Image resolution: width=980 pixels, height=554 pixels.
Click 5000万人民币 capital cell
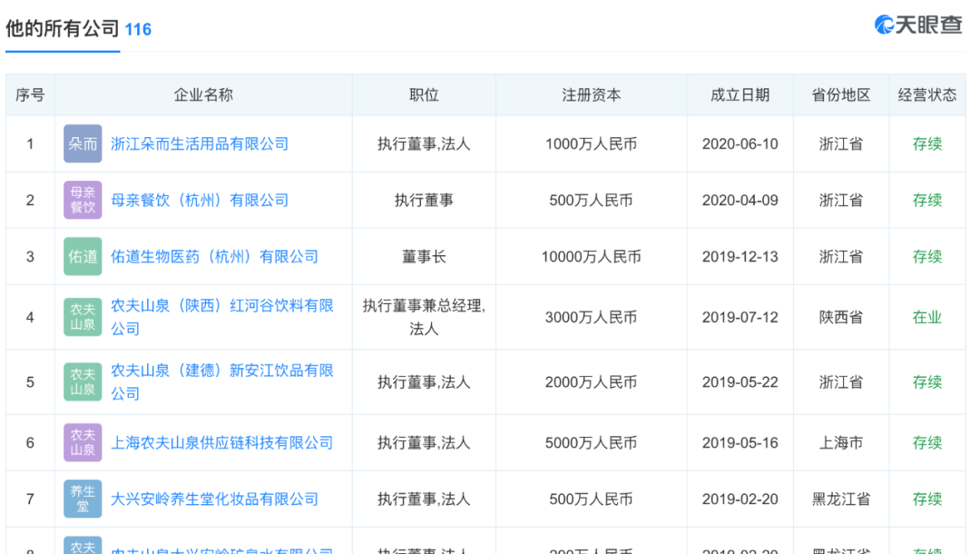592,442
